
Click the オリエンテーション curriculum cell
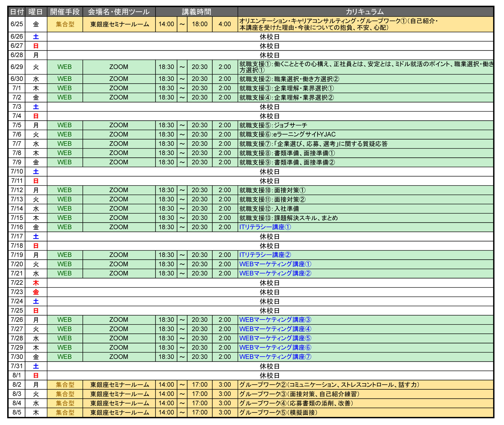click(x=366, y=24)
